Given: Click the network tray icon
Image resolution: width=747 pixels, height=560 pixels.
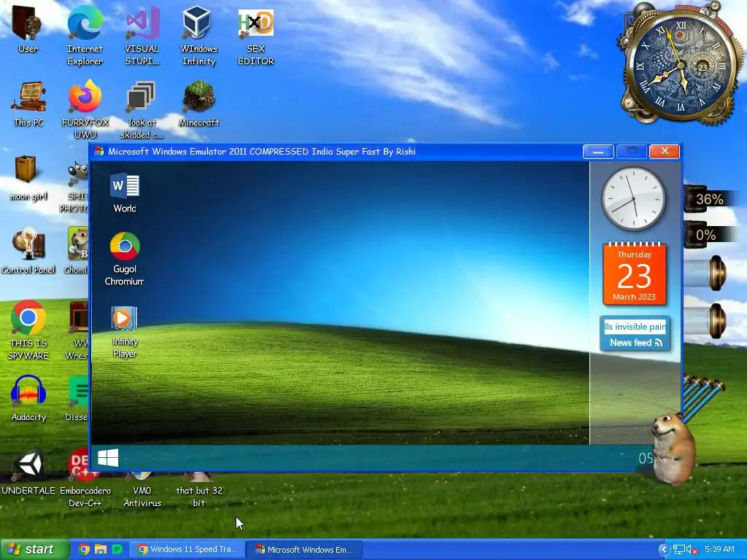Looking at the screenshot, I should [x=678, y=550].
